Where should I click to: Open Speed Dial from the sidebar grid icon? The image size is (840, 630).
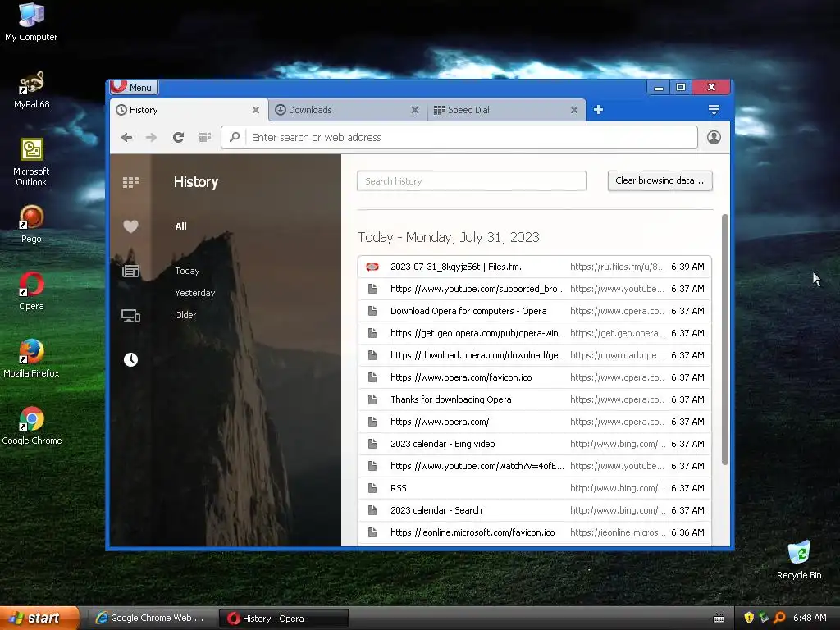coord(130,182)
